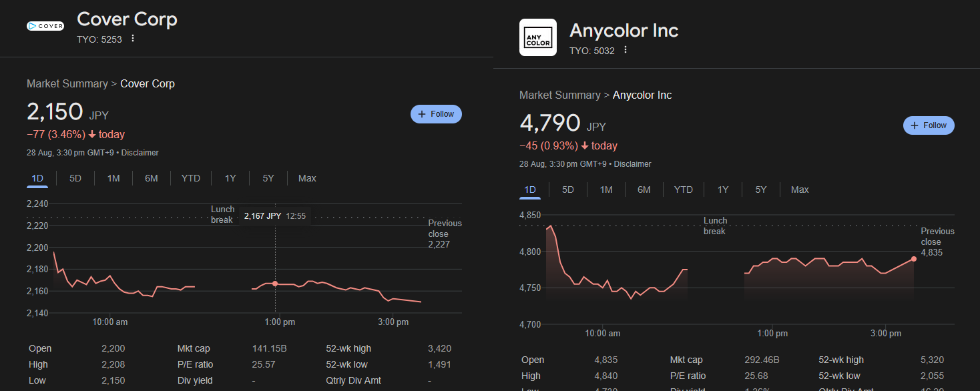This screenshot has height=391, width=980.
Task: Click Market Summary link above Cover Corp
Action: pyautogui.click(x=67, y=83)
